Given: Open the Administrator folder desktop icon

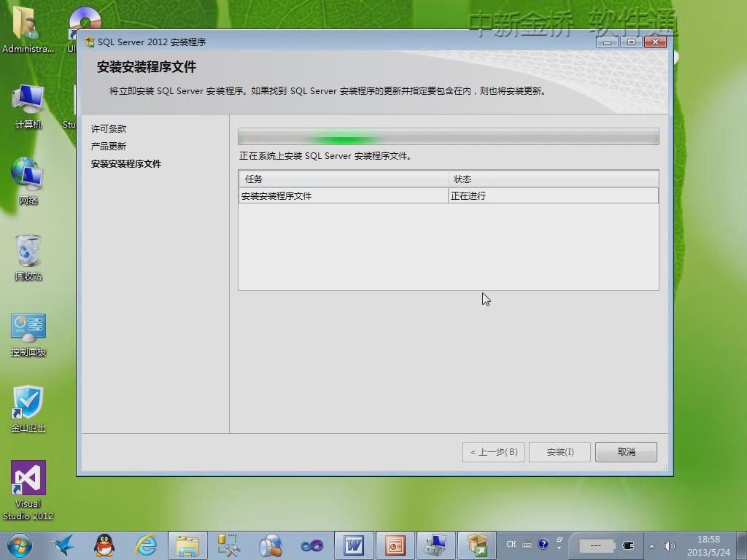Looking at the screenshot, I should (x=28, y=30).
